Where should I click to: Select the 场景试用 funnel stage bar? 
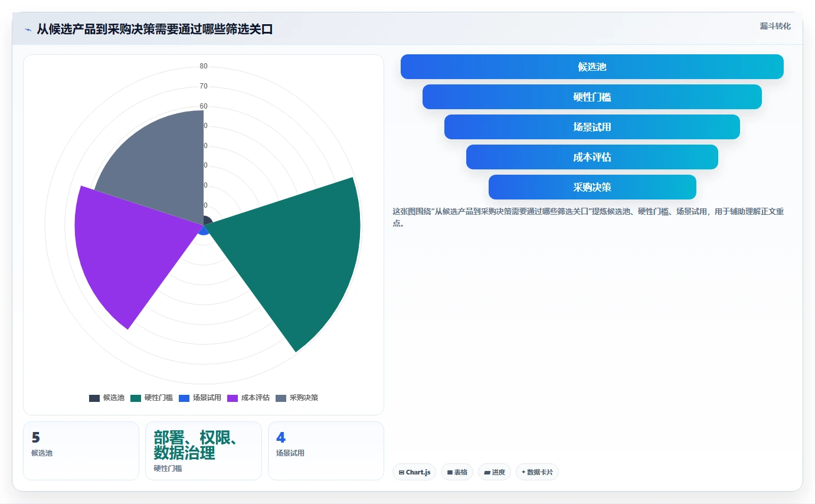[592, 127]
